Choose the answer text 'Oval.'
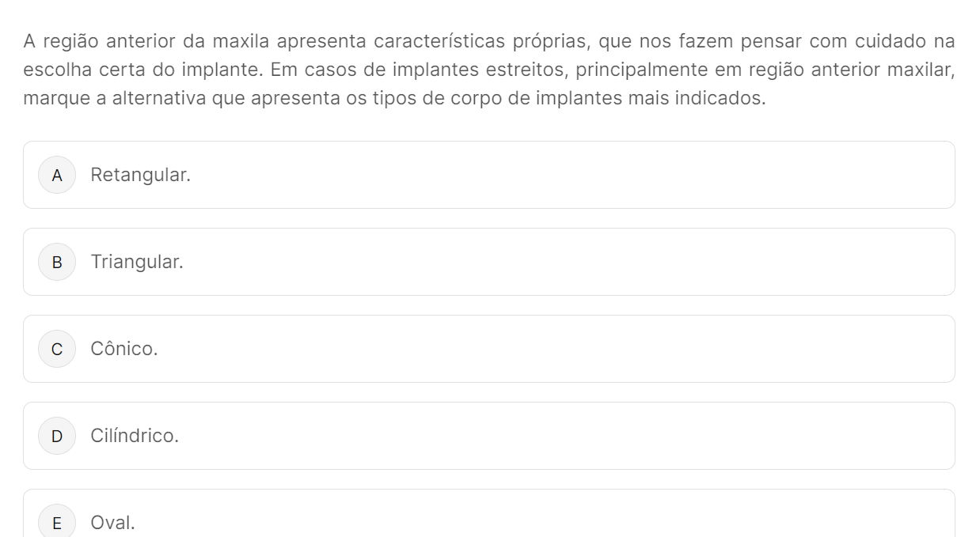Image resolution: width=980 pixels, height=537 pixels. (113, 523)
